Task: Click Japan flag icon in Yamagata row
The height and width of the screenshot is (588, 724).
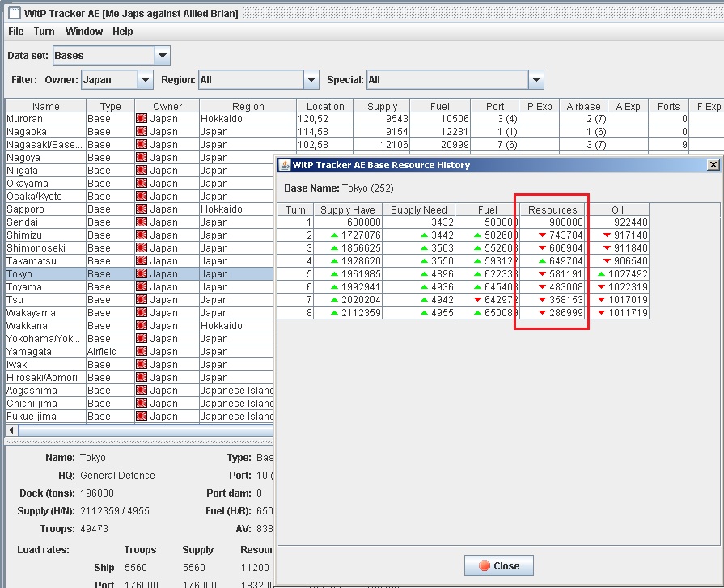Action: click(142, 351)
